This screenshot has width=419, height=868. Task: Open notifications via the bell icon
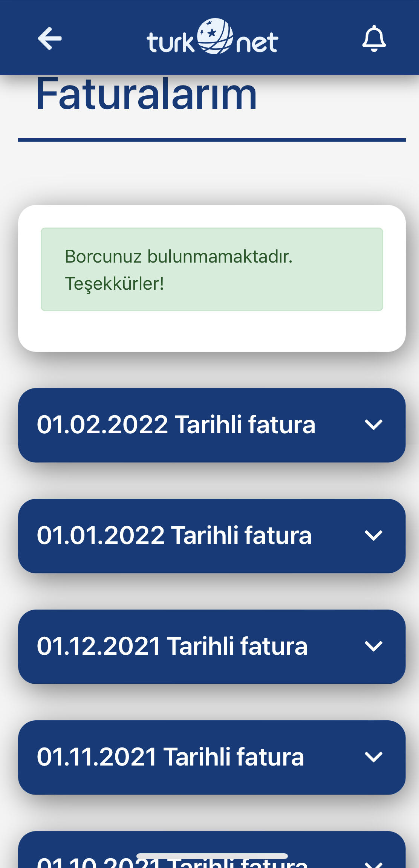[374, 38]
